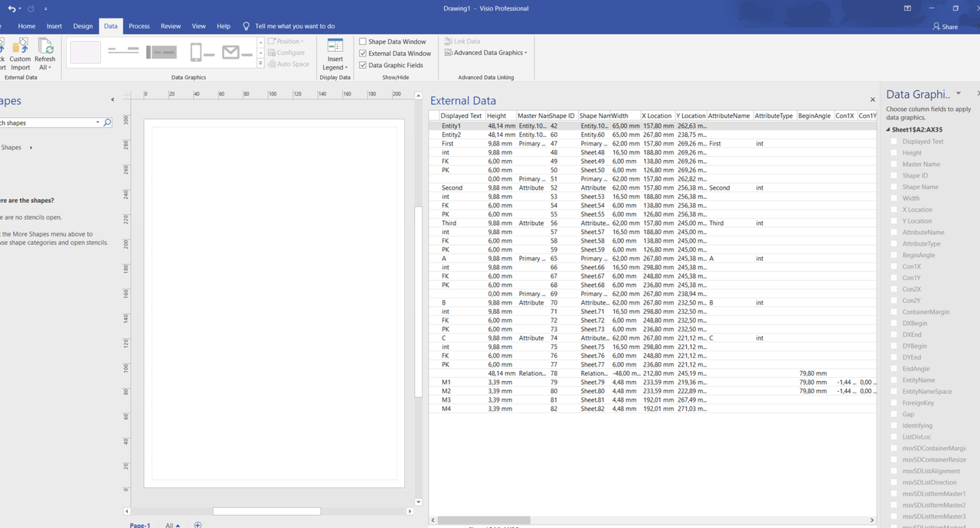Open the Data Graphic Fields pane dropdown
The image size is (980, 528).
(959, 93)
